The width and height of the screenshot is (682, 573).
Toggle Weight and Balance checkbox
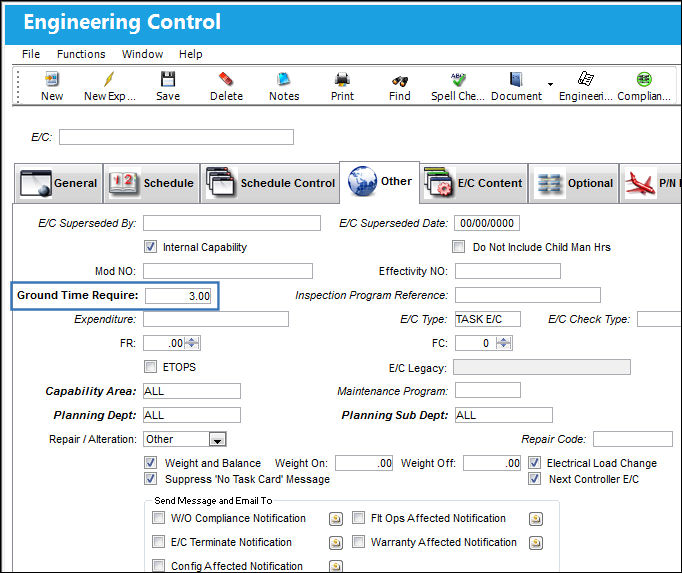(x=150, y=462)
